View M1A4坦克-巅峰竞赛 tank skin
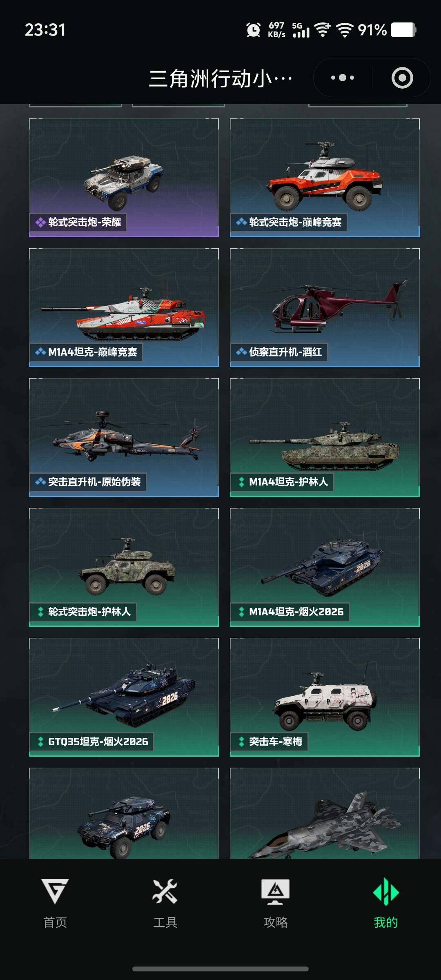The width and height of the screenshot is (441, 980). point(124,307)
